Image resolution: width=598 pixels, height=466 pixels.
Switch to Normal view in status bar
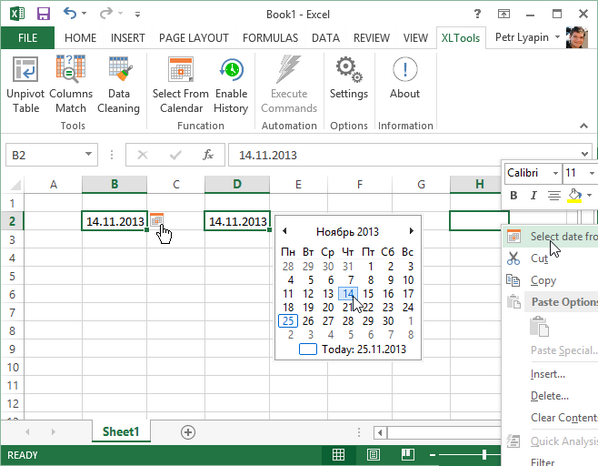[x=338, y=455]
